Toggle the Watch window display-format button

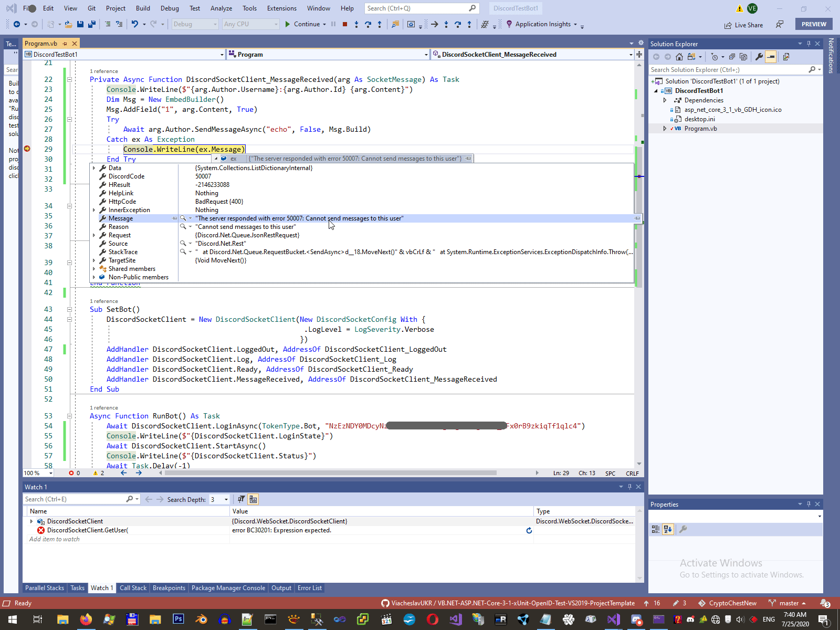point(253,499)
